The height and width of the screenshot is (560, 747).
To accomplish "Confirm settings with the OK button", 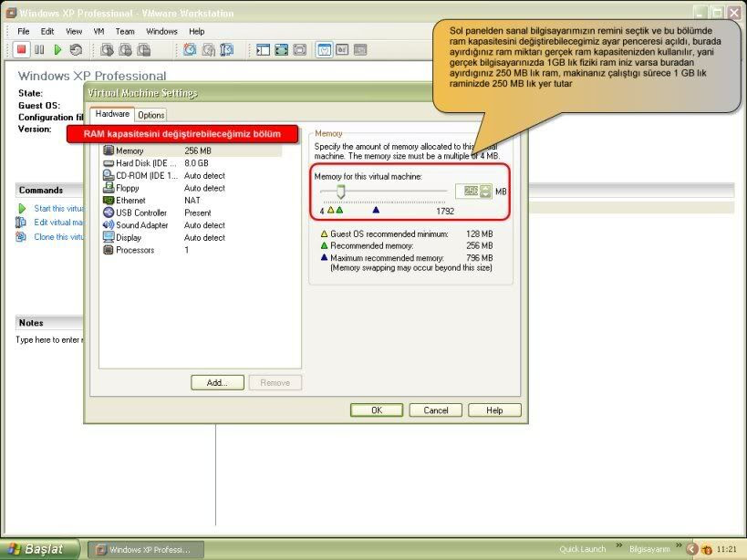I will coord(377,410).
